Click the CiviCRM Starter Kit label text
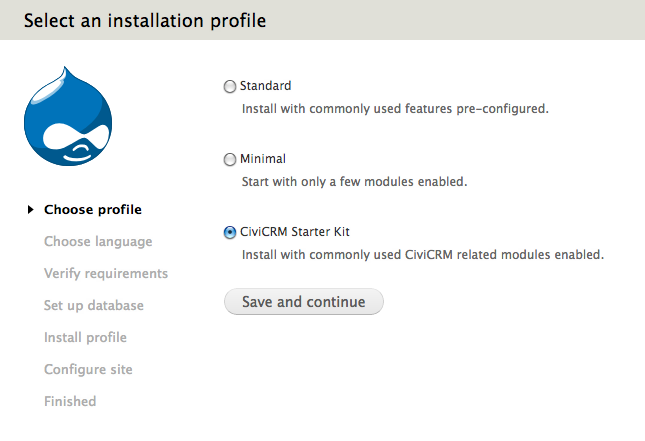The image size is (645, 441). coord(295,232)
